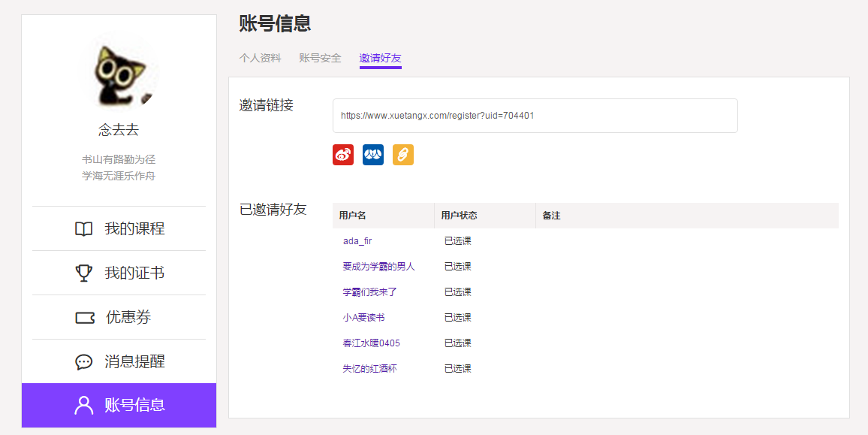Screen dimensions: 868x435
Task: Select the invitation link text field
Action: [x=535, y=115]
